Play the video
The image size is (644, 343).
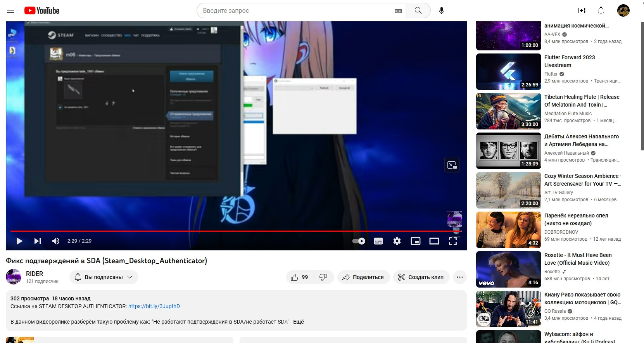[x=19, y=241]
